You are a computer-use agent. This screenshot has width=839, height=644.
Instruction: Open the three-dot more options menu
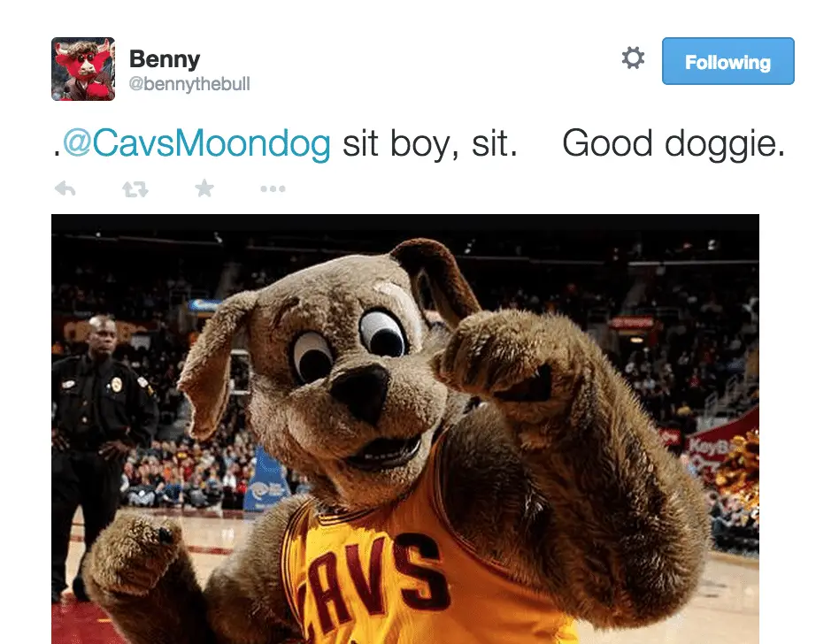pyautogui.click(x=273, y=188)
